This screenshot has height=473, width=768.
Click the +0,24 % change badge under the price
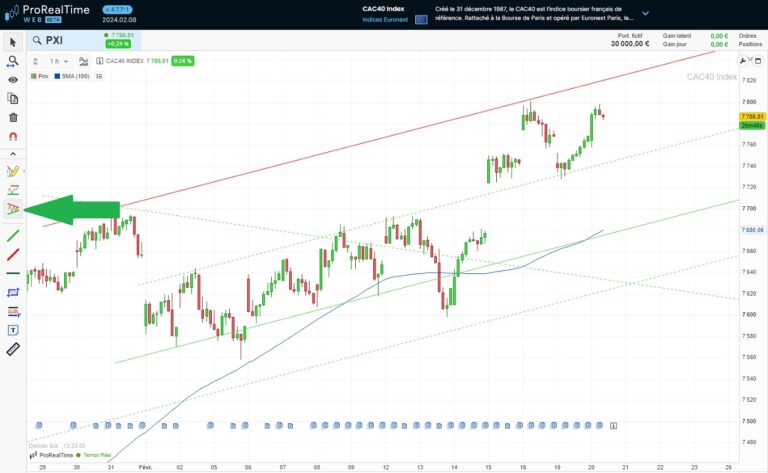click(118, 44)
